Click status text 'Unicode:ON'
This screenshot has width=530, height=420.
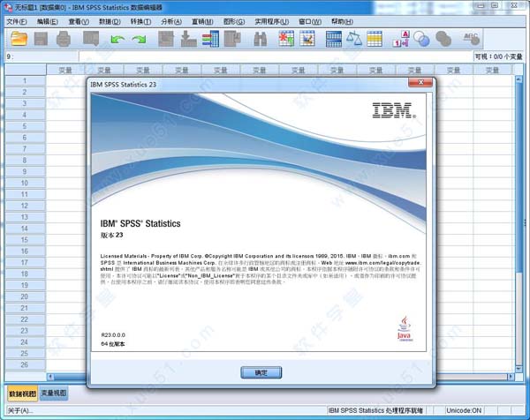coord(464,410)
